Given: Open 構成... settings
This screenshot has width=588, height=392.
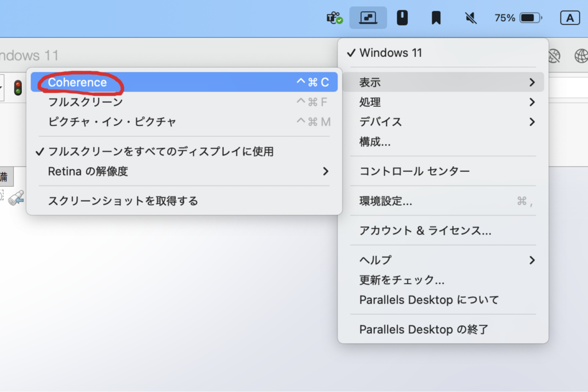Looking at the screenshot, I should (443, 142).
